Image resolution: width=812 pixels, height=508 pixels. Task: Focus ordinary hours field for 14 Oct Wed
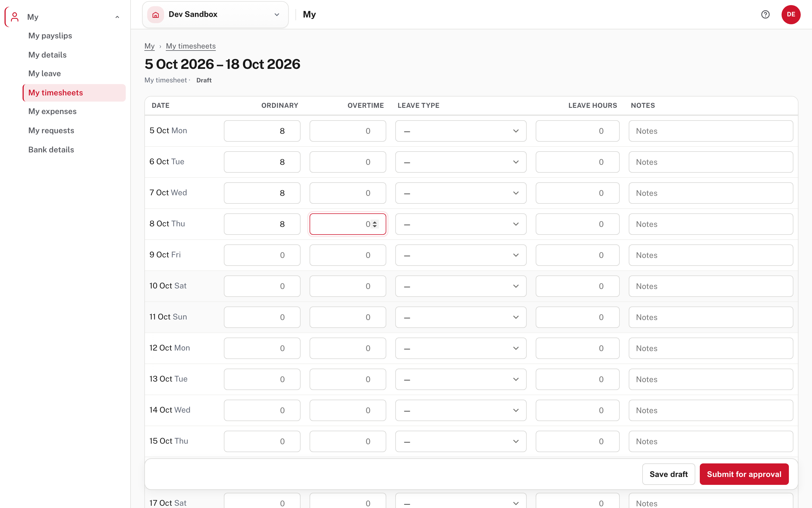tap(262, 410)
